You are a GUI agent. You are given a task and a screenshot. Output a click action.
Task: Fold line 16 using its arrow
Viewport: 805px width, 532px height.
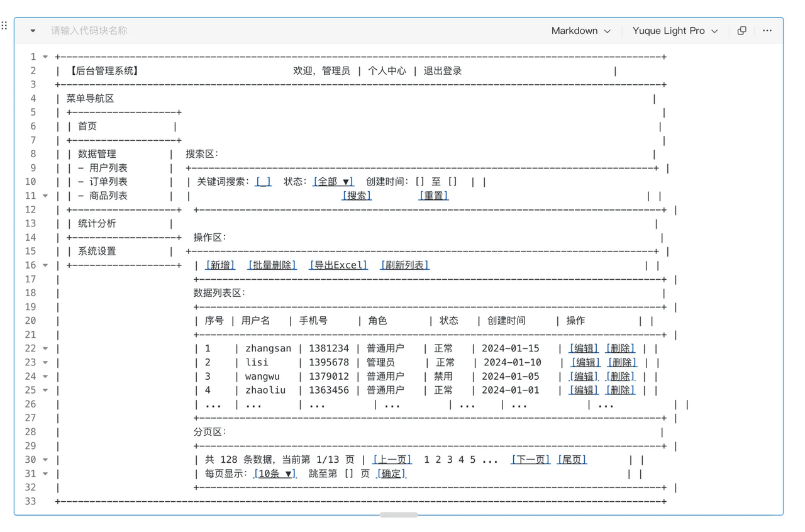45,265
